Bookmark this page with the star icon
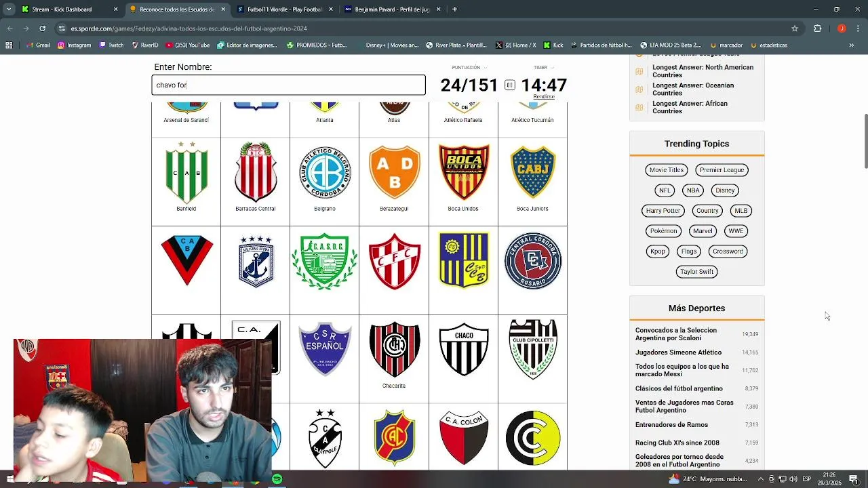 point(795,28)
